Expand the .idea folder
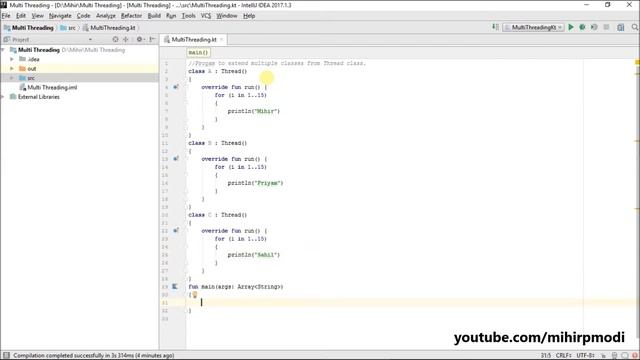640x360 pixels. [x=12, y=59]
